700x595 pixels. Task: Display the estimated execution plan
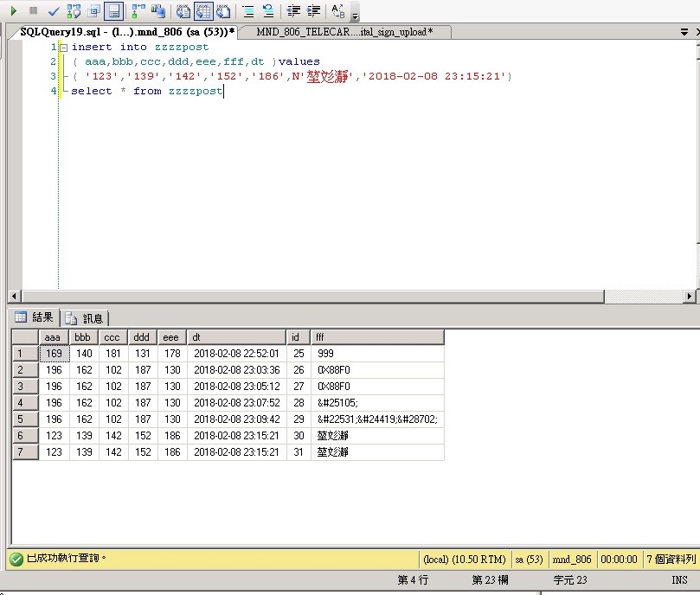click(x=74, y=11)
